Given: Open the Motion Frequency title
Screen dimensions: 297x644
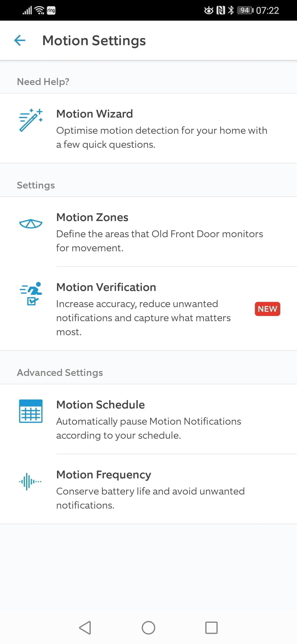Looking at the screenshot, I should coord(104,475).
